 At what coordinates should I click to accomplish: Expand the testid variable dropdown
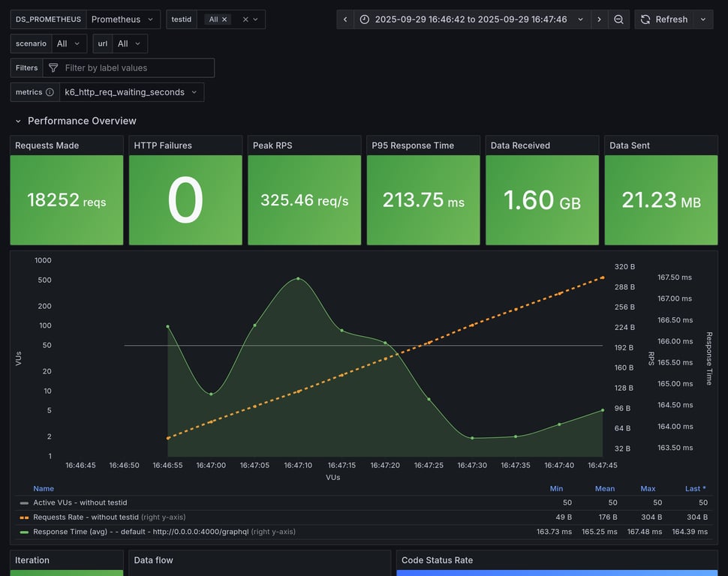(255, 19)
